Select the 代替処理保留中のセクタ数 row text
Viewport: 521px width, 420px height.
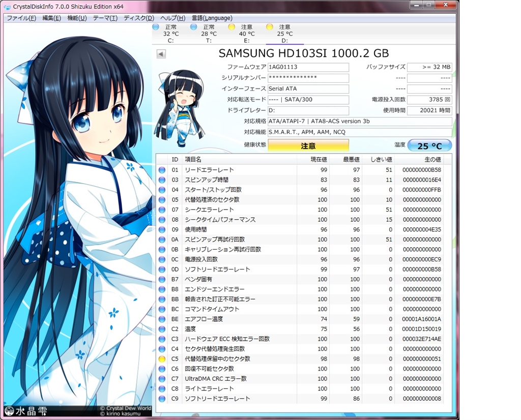pyautogui.click(x=218, y=359)
